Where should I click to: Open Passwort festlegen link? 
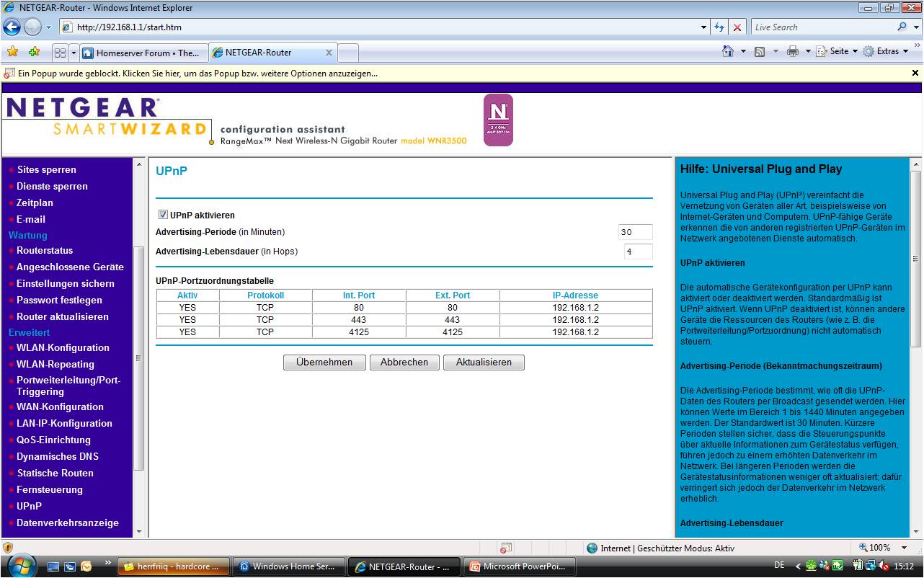pos(59,301)
